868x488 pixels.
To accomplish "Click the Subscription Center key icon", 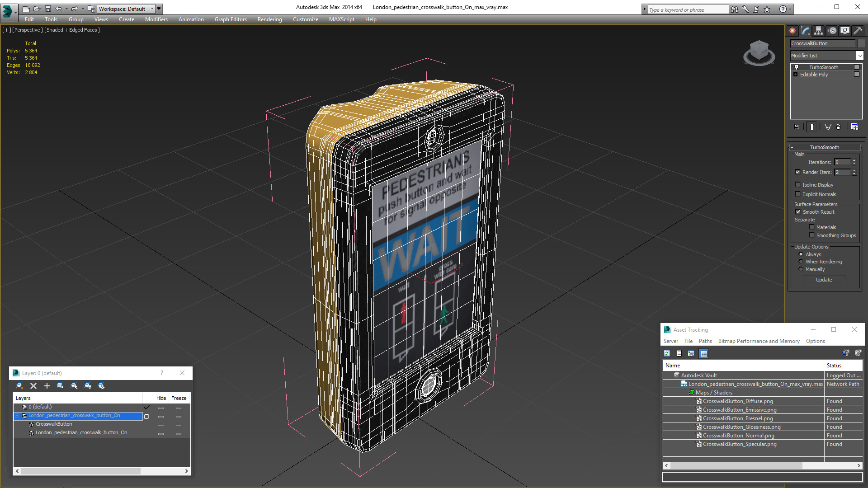I will click(745, 9).
